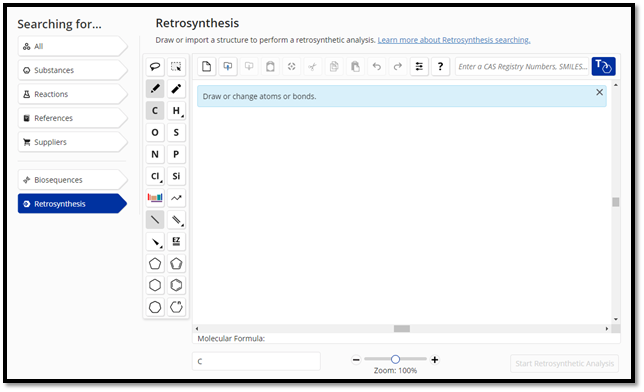This screenshot has height=392, width=644.
Task: Click the blue text-to-structure convert button
Action: (603, 66)
